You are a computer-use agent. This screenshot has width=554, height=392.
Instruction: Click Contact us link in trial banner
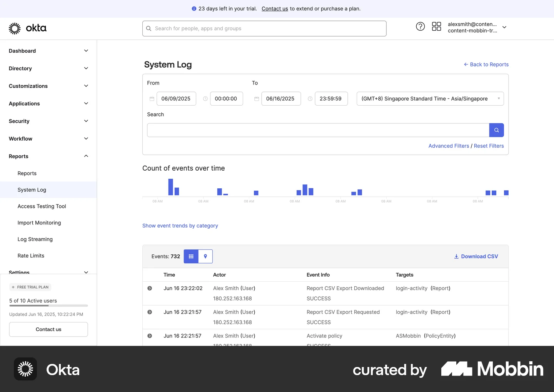tap(275, 9)
